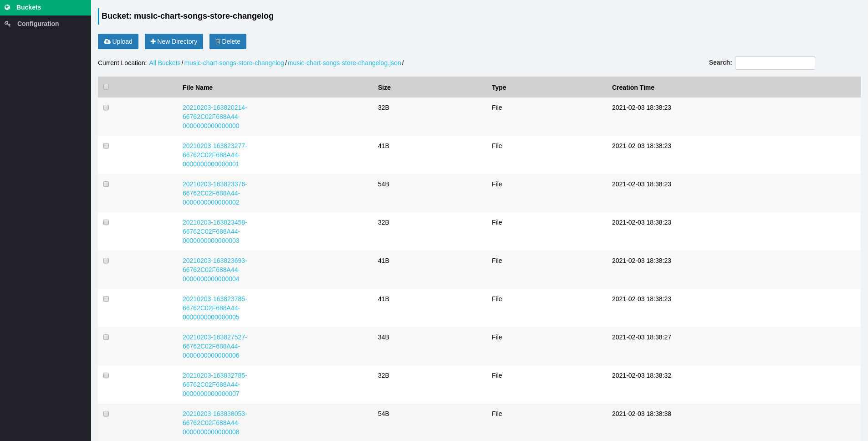Open music-chart-songs-store-changelog breadcrumb link
Image resolution: width=868 pixels, height=441 pixels.
coord(234,63)
